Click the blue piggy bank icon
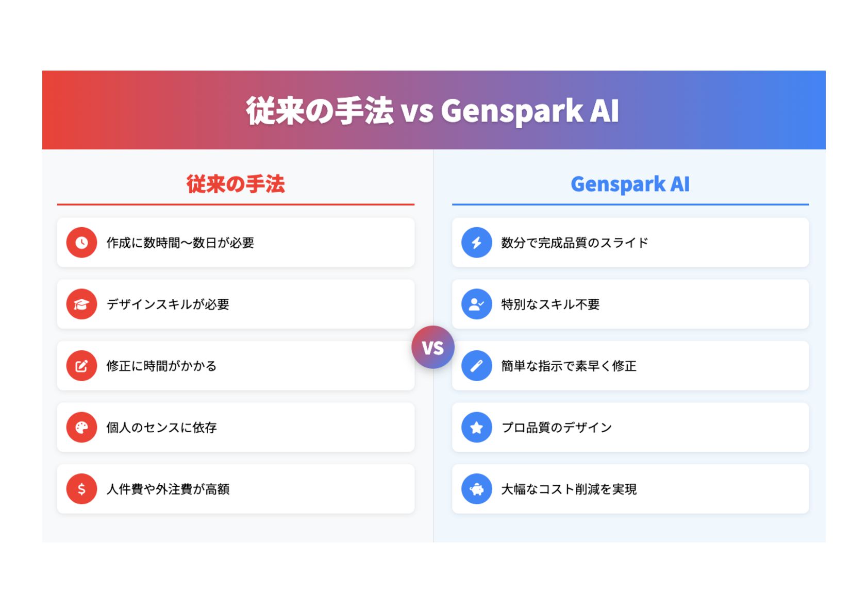868x613 pixels. point(477,489)
